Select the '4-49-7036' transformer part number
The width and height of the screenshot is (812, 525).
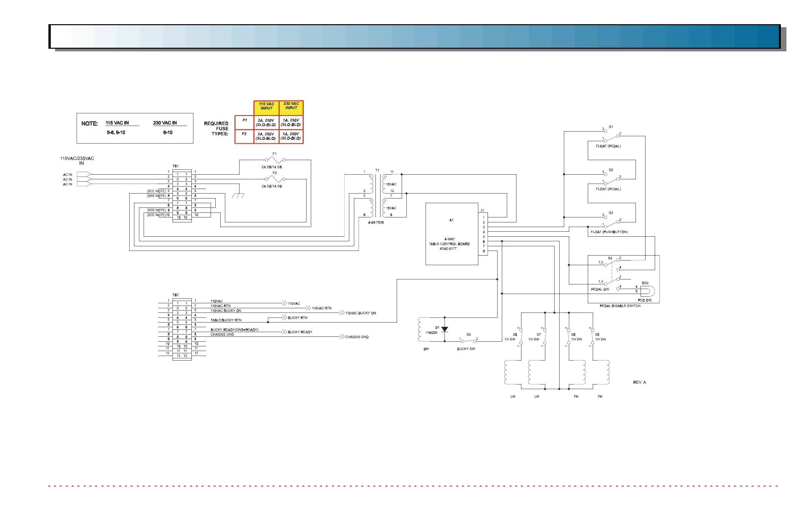375,222
